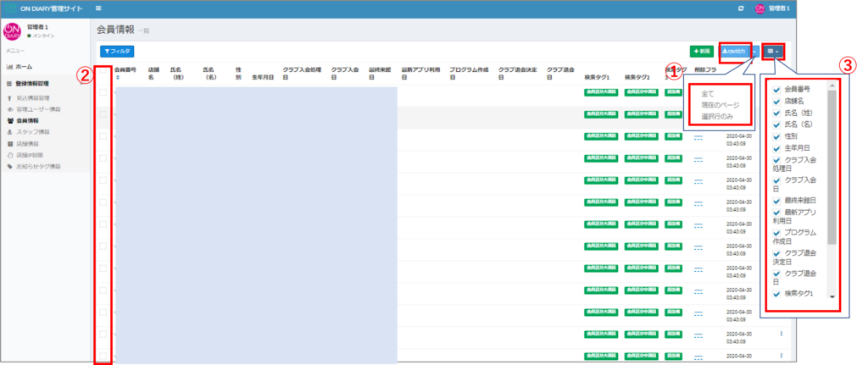Screen dimensions: 868x365
Task: Click the column list scrollbar
Action: (832, 169)
